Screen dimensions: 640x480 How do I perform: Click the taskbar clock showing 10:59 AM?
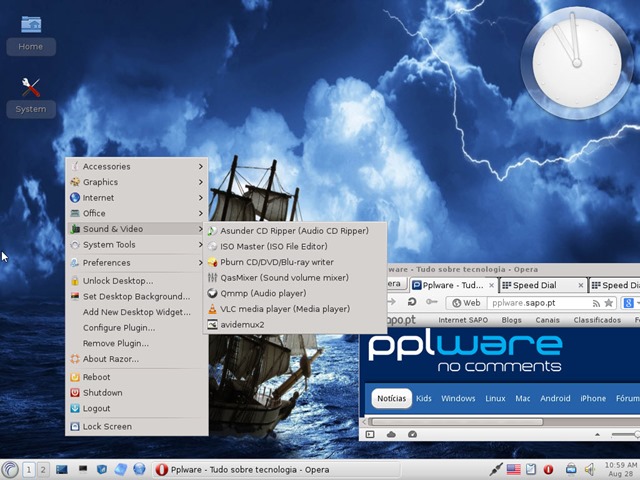(x=620, y=469)
